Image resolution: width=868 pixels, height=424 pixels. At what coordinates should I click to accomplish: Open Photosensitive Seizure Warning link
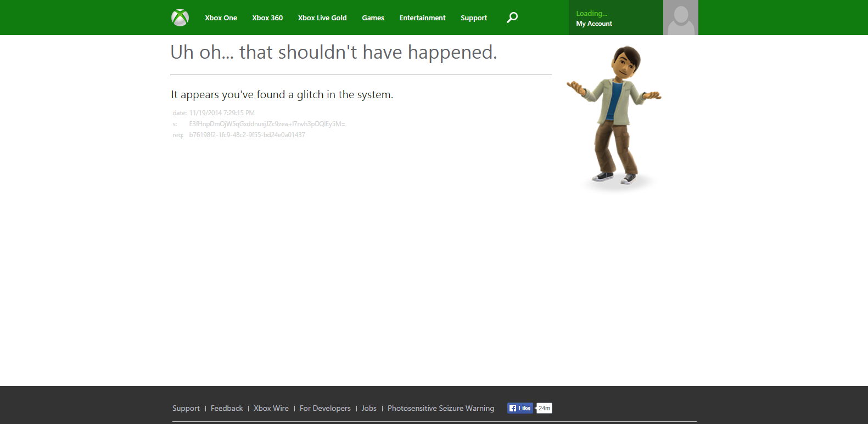pyautogui.click(x=441, y=409)
